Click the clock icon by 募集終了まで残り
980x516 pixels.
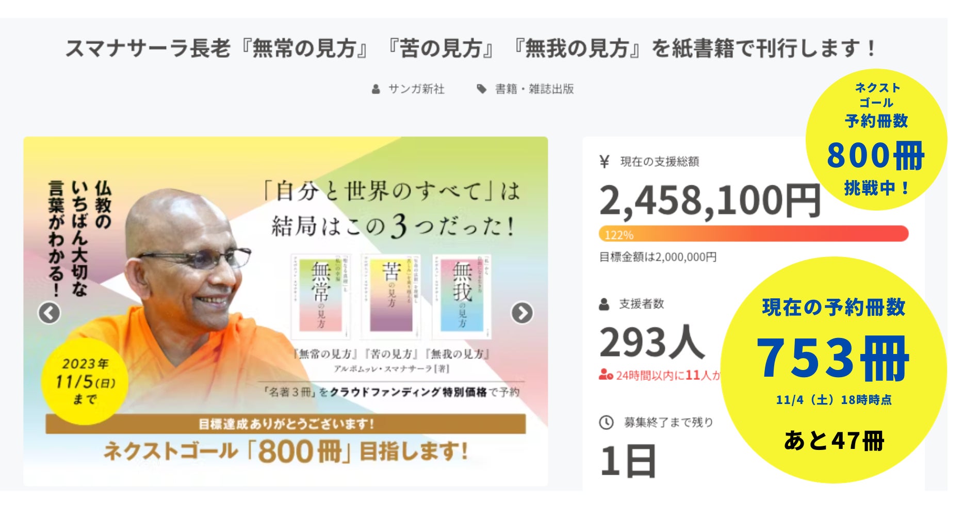pos(606,423)
